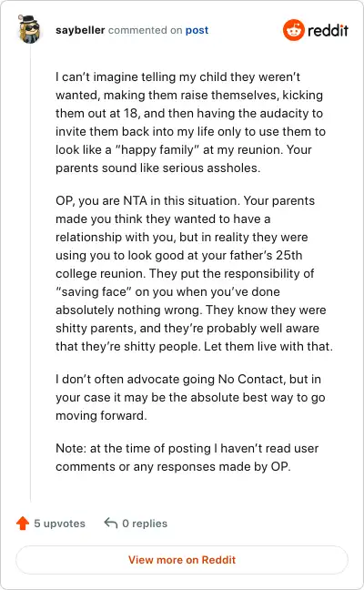
Task: Click the "View more on Reddit" button
Action: [182, 560]
